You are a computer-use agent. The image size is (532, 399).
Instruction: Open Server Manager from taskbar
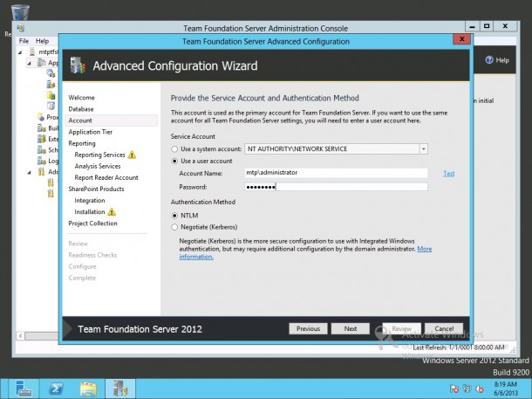pyautogui.click(x=23, y=389)
